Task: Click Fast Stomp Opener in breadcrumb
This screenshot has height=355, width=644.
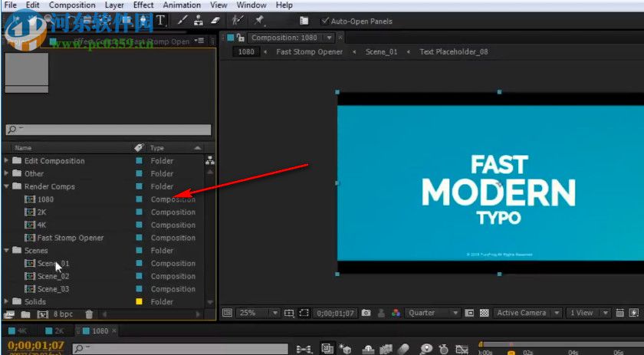Action: [x=309, y=52]
